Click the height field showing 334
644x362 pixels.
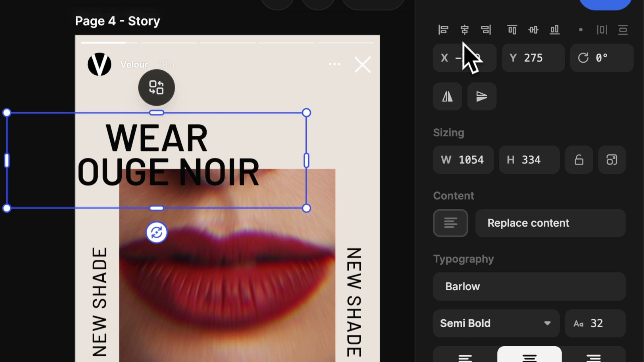pos(529,160)
